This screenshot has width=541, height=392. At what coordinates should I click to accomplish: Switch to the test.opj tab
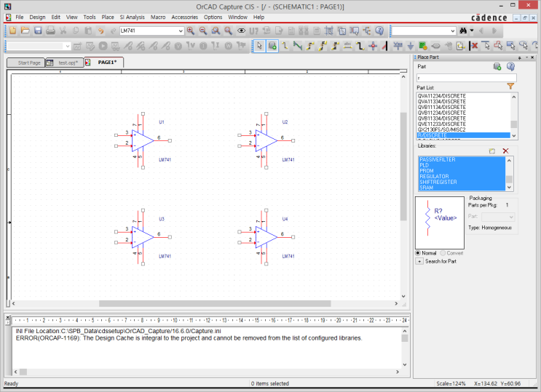65,63
